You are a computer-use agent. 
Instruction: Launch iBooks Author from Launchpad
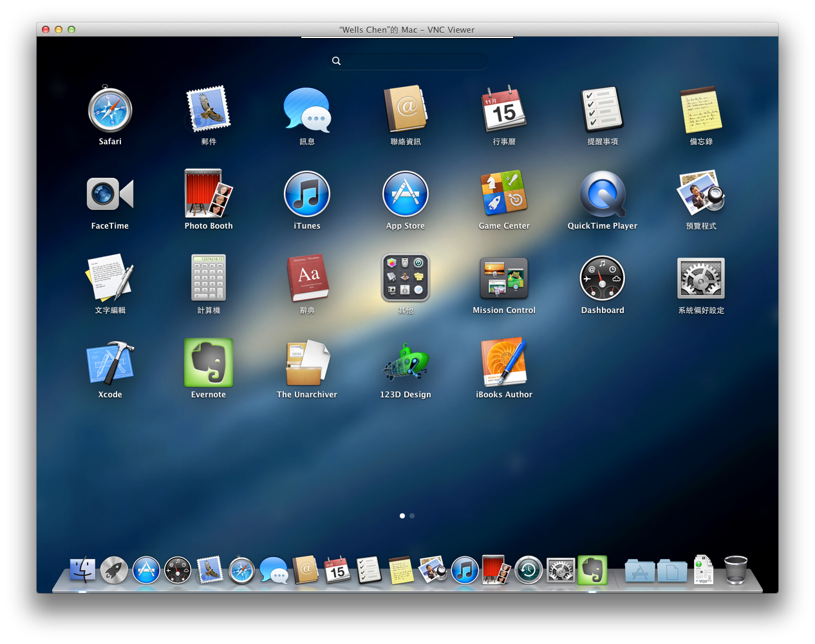coord(504,361)
